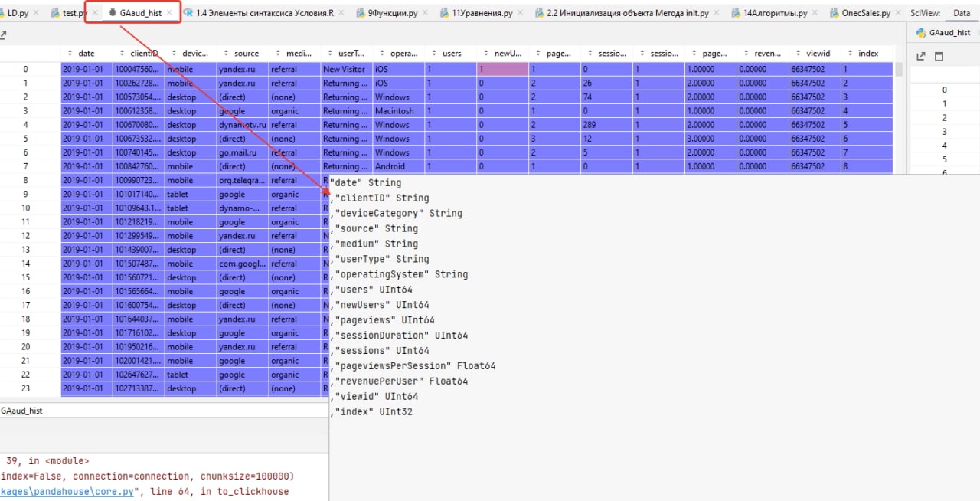980x501 pixels.
Task: Close the 2.2 Инициализация объекта tab
Action: click(x=717, y=13)
